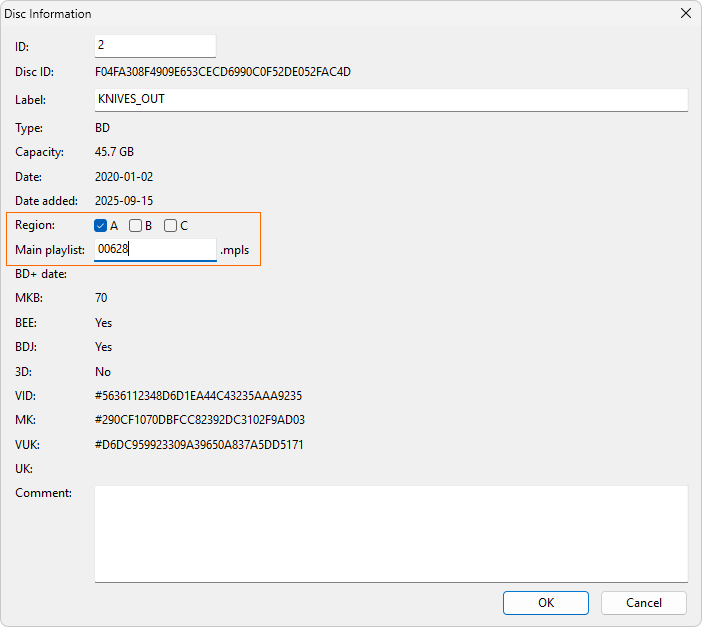This screenshot has height=627, width=702.
Task: Click the Disc Information title bar
Action: 300,14
